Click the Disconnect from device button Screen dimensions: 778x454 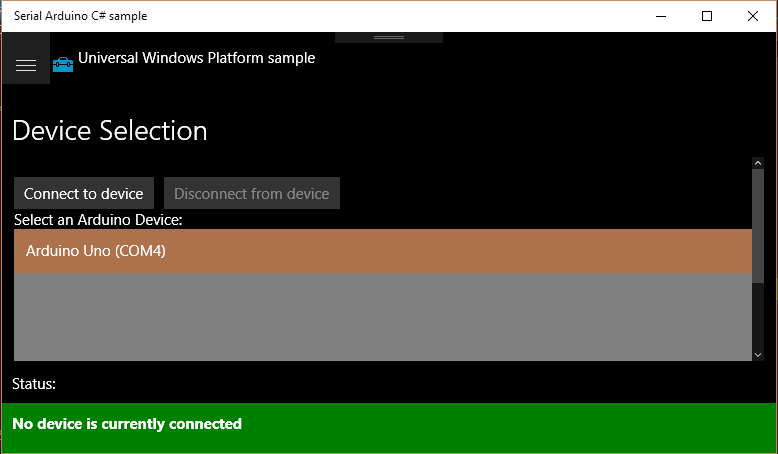coord(252,193)
